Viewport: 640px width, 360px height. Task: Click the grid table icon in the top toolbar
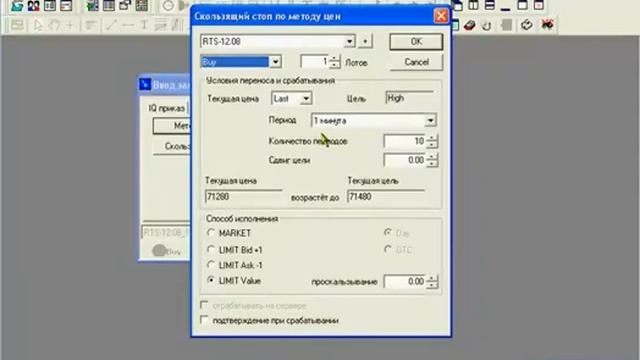click(x=109, y=6)
